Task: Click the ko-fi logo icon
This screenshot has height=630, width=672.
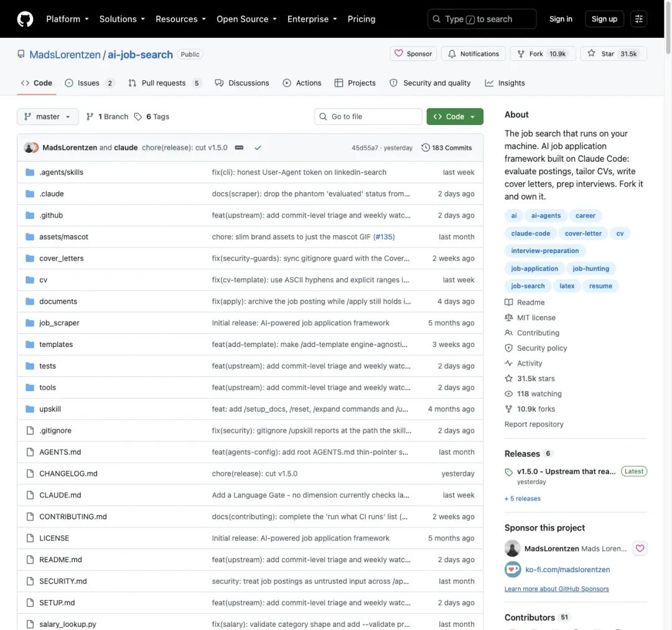Action: 513,570
